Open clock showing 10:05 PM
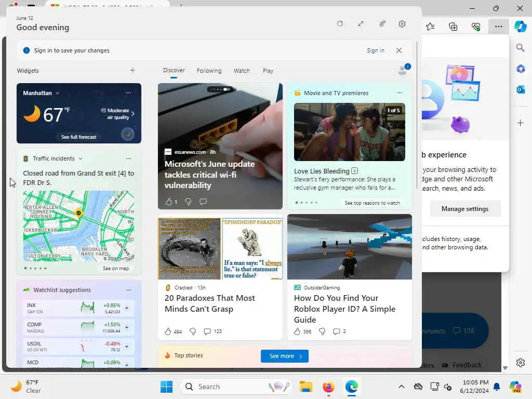This screenshot has height=399, width=532. pos(474,387)
